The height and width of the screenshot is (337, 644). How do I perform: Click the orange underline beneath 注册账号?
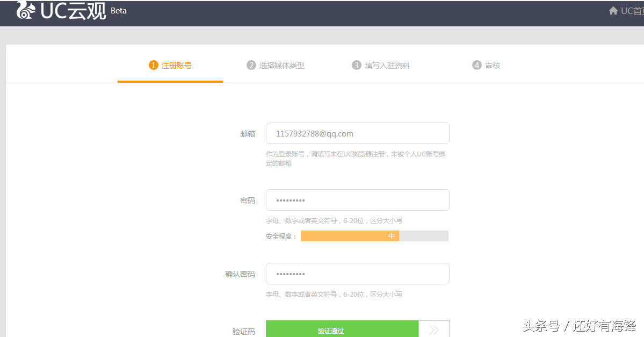point(170,81)
